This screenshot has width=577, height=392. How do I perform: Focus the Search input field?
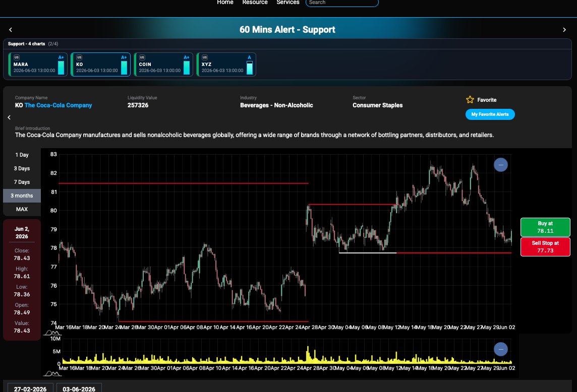342,3
